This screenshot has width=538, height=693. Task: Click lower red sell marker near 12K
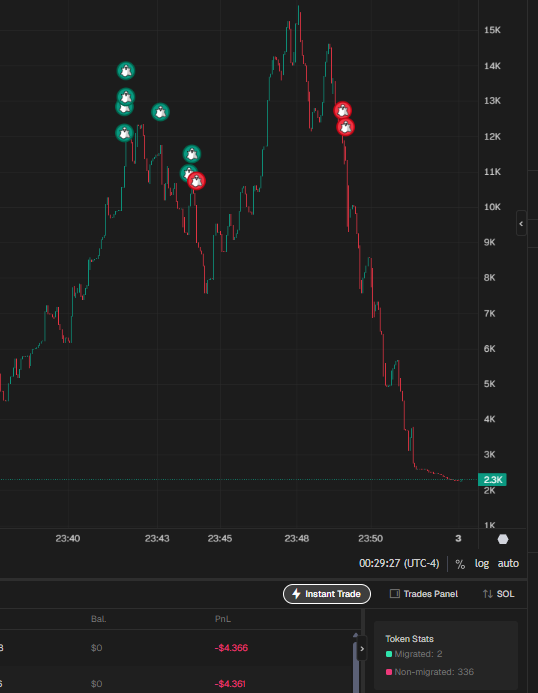(x=346, y=128)
